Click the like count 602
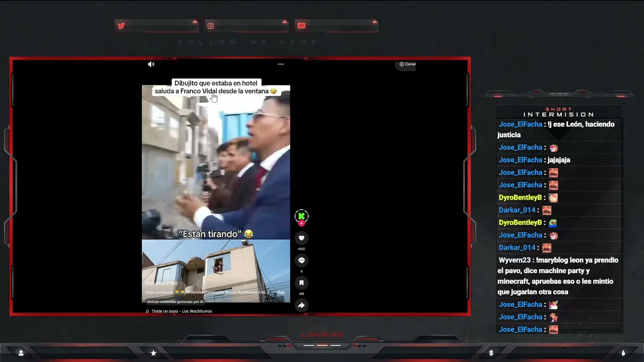Viewport: 644px width, 362px height. tap(301, 249)
